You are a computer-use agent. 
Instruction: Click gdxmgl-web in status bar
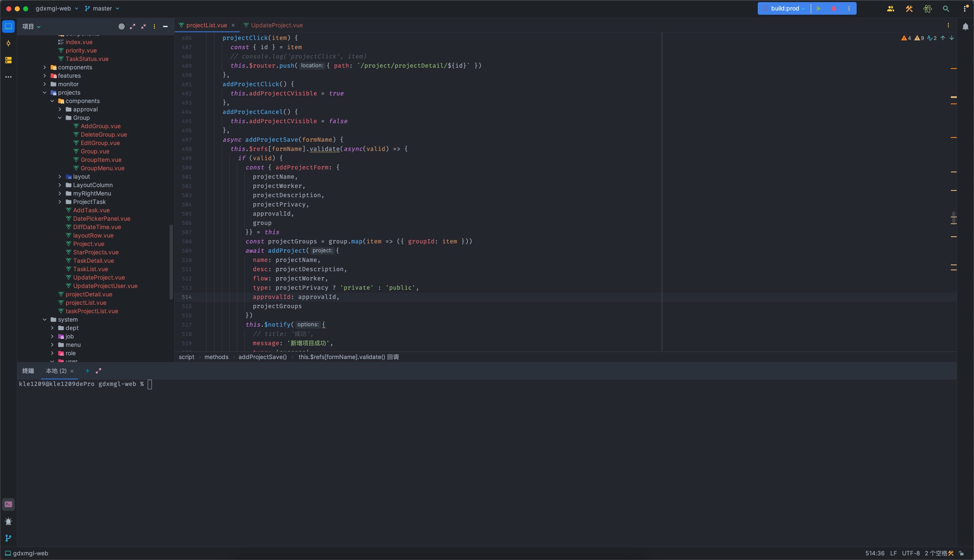27,553
